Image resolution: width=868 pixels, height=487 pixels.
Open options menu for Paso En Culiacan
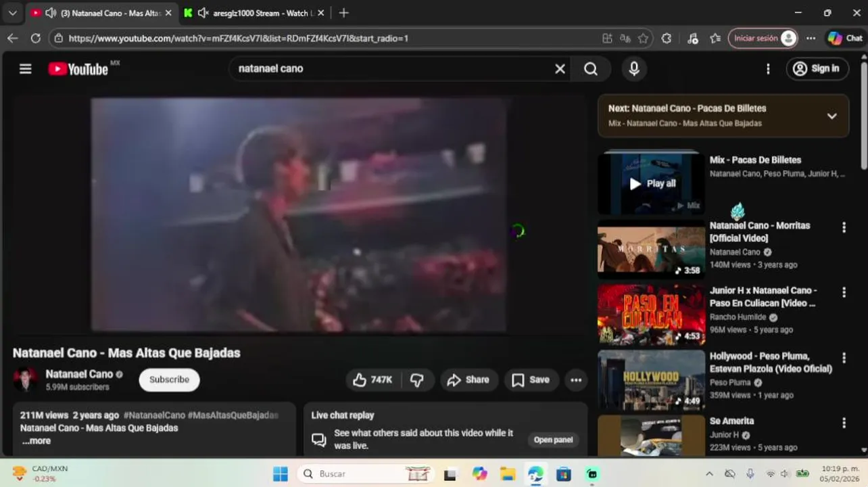(x=844, y=292)
